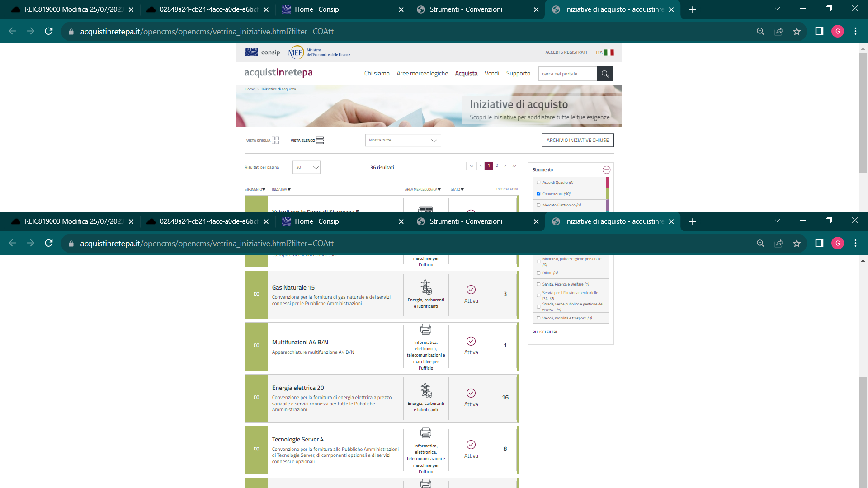Open the Mostra: tutte dropdown
This screenshot has width=868, height=488.
coord(403,140)
